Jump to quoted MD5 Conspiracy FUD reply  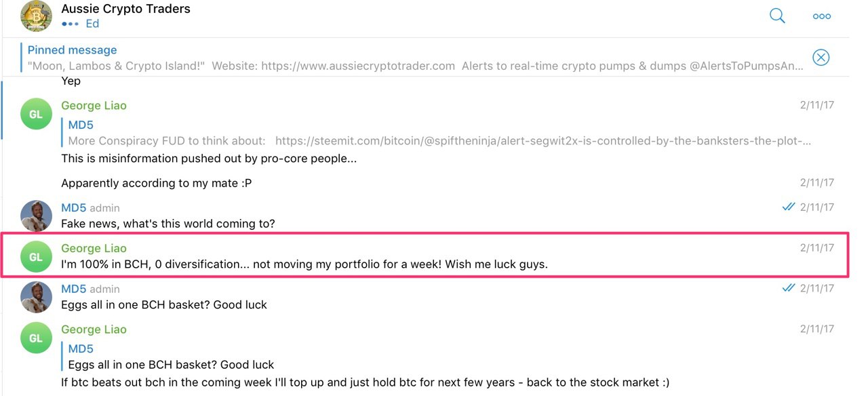[439, 133]
